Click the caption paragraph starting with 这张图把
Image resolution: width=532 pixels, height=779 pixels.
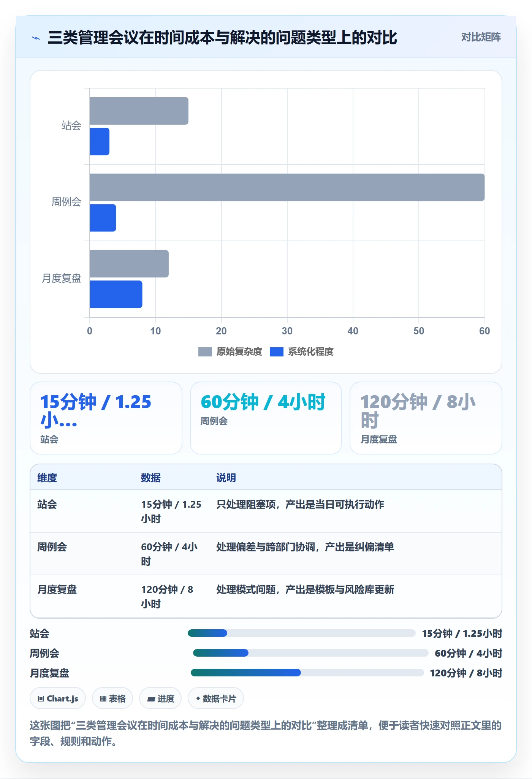coord(266,733)
